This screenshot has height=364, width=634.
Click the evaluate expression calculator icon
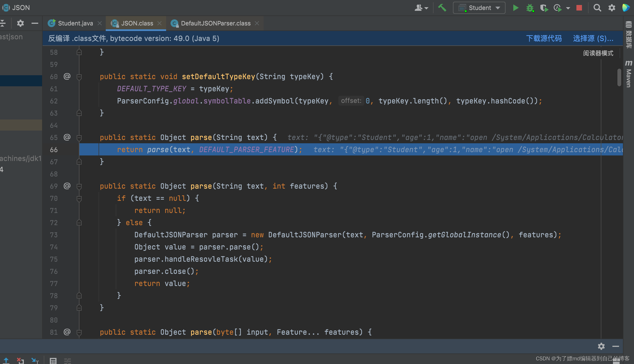(x=53, y=361)
